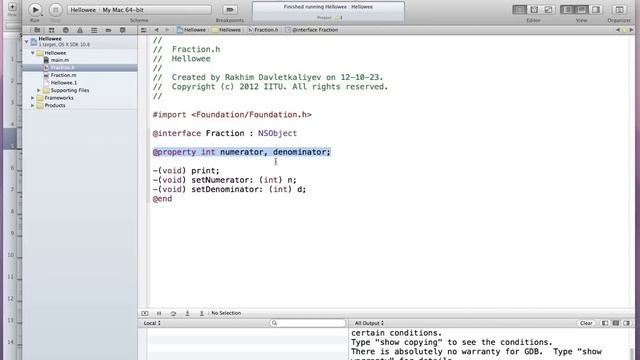This screenshot has height=360, width=640.
Task: Show the Project navigator
Action: pos(37,30)
